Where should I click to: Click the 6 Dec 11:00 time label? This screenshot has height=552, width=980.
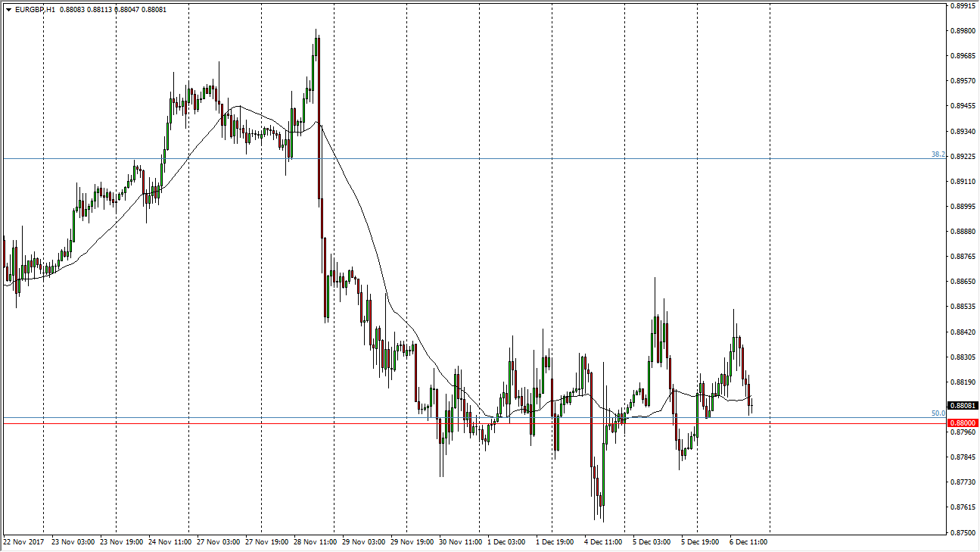tap(748, 542)
